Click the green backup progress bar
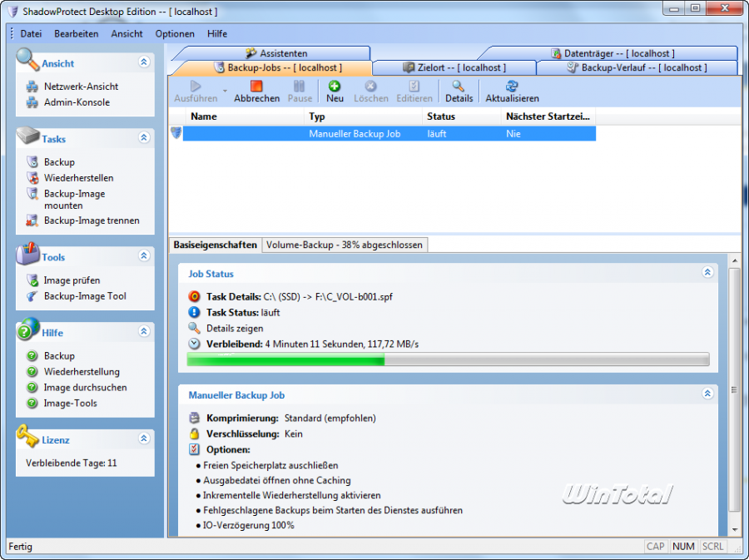 (448, 359)
